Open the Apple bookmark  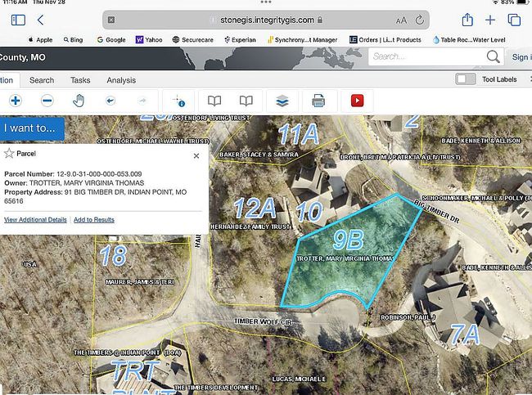click(x=40, y=40)
